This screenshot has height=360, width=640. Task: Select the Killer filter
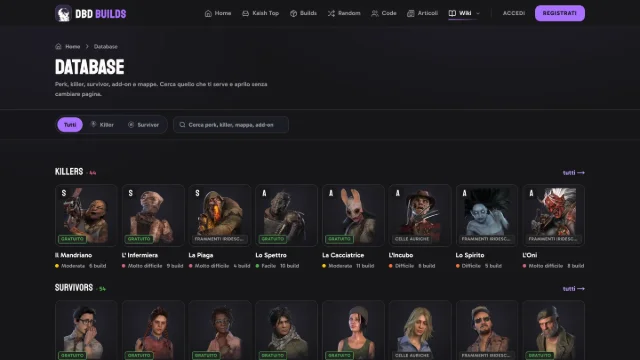(x=102, y=124)
